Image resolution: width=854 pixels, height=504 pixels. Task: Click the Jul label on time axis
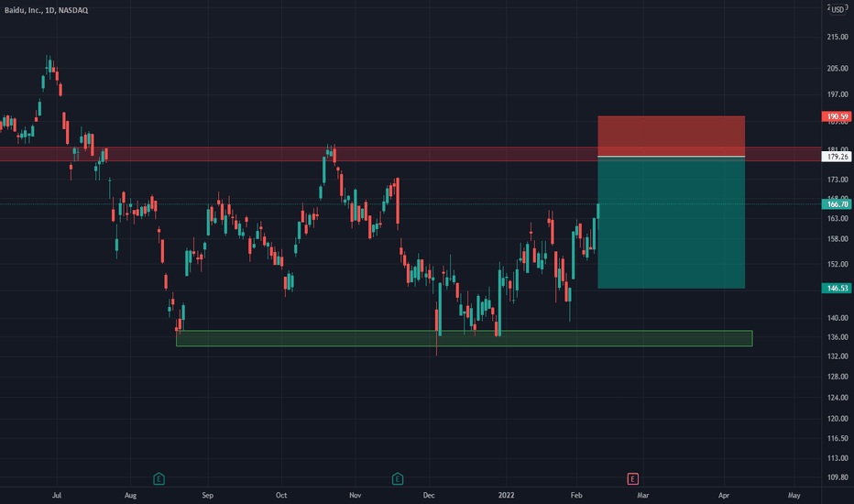click(x=57, y=495)
